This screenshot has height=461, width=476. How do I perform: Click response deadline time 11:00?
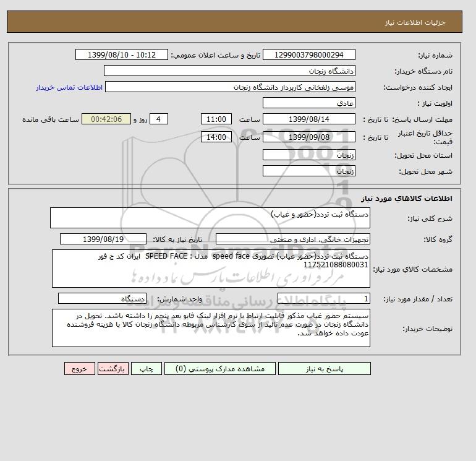(x=216, y=119)
